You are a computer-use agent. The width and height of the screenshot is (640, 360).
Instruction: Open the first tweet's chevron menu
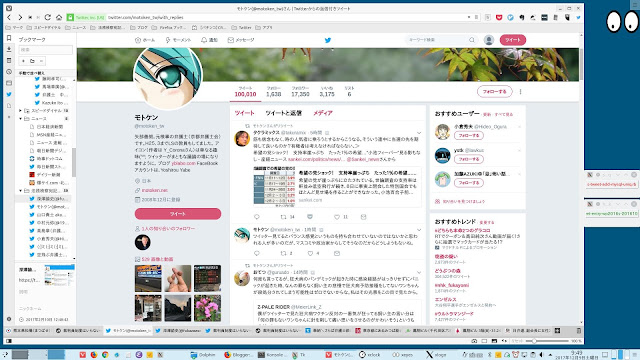(x=419, y=133)
